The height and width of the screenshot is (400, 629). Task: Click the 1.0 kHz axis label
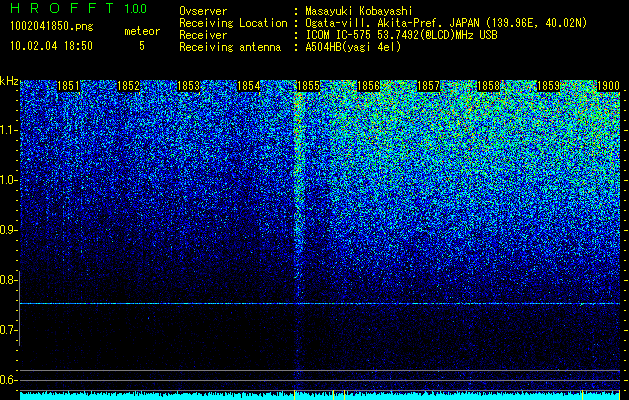(7, 180)
